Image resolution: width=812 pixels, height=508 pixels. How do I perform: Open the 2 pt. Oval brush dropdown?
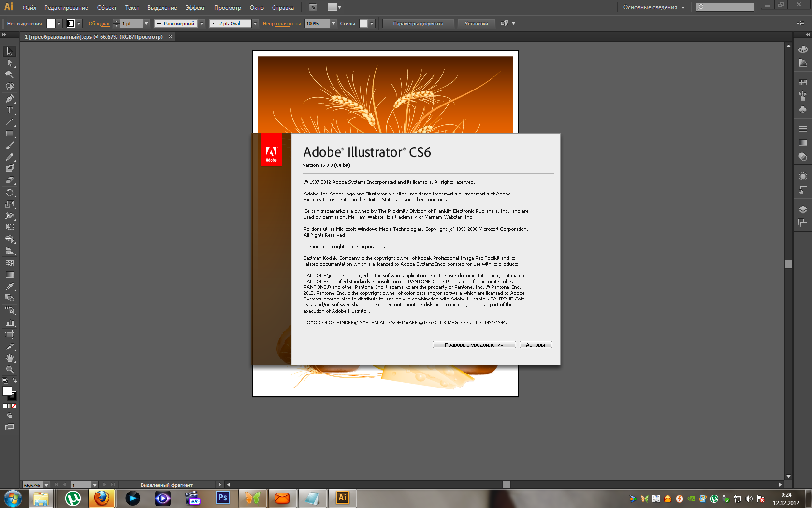tap(255, 23)
